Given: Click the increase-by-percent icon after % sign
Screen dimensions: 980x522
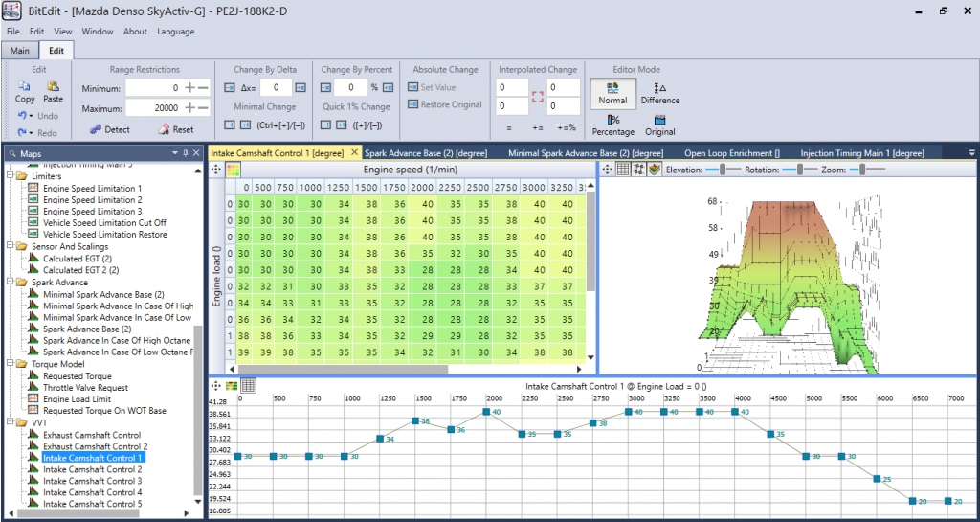Looking at the screenshot, I should coord(389,87).
